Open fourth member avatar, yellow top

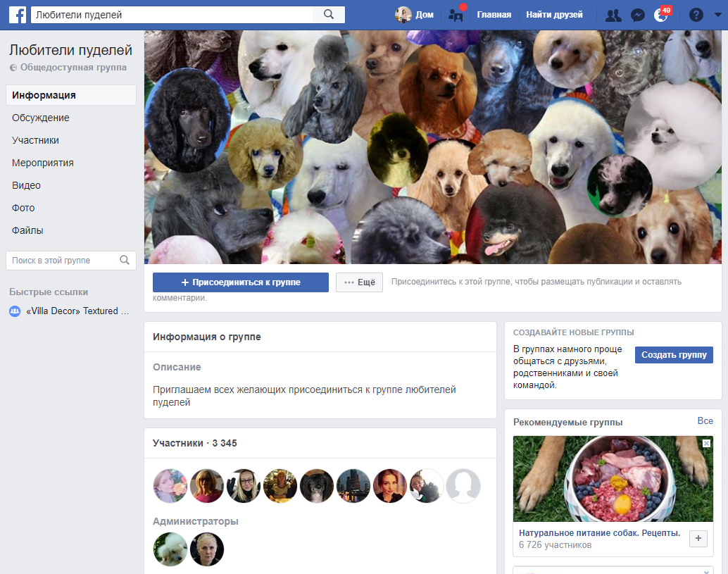click(280, 486)
